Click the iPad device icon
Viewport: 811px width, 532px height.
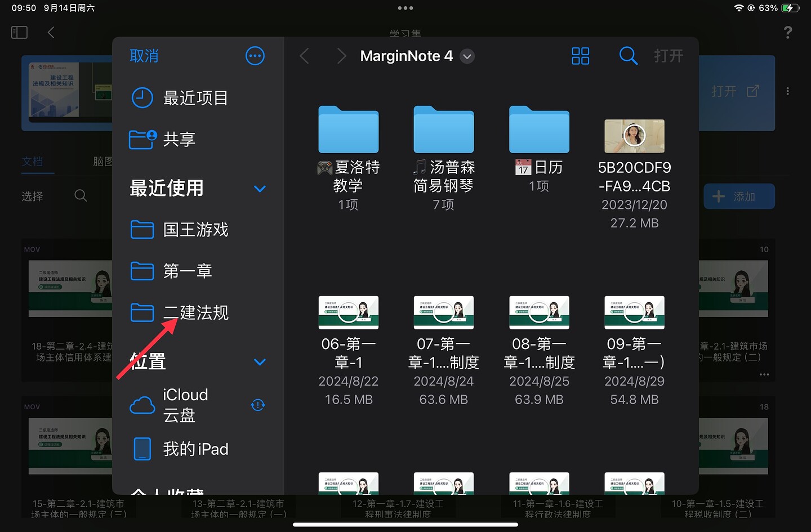[x=142, y=449]
